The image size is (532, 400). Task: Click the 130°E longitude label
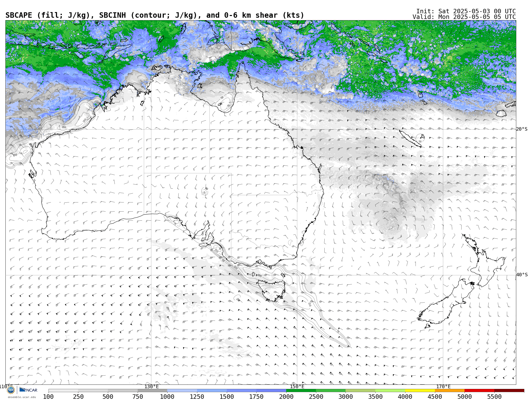151,387
